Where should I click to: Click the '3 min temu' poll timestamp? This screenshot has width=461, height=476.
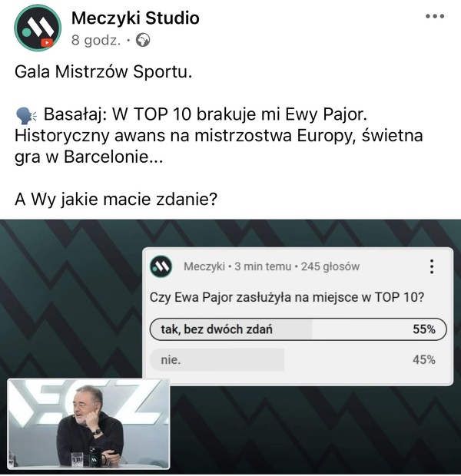tap(263, 266)
